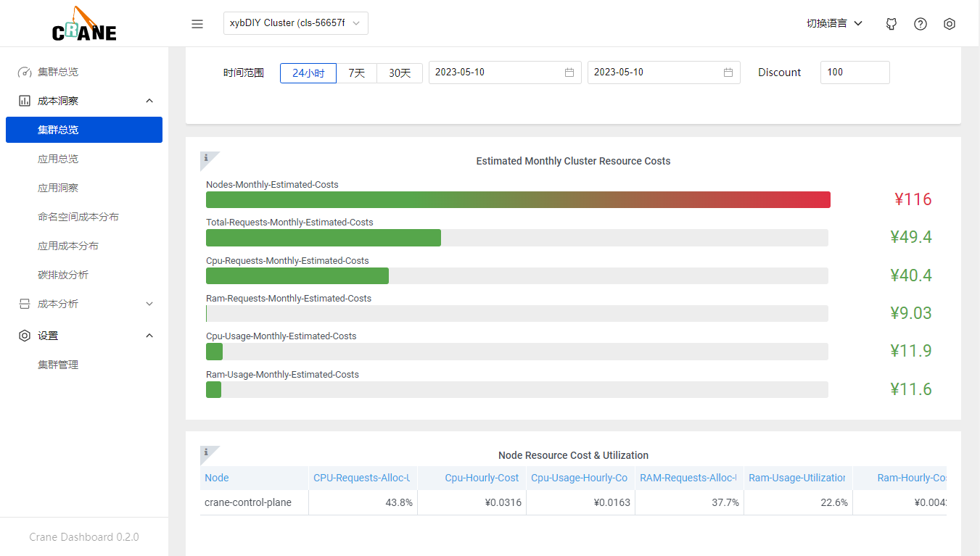Click info icon on Estimated Monthly Costs panel

pos(207,157)
